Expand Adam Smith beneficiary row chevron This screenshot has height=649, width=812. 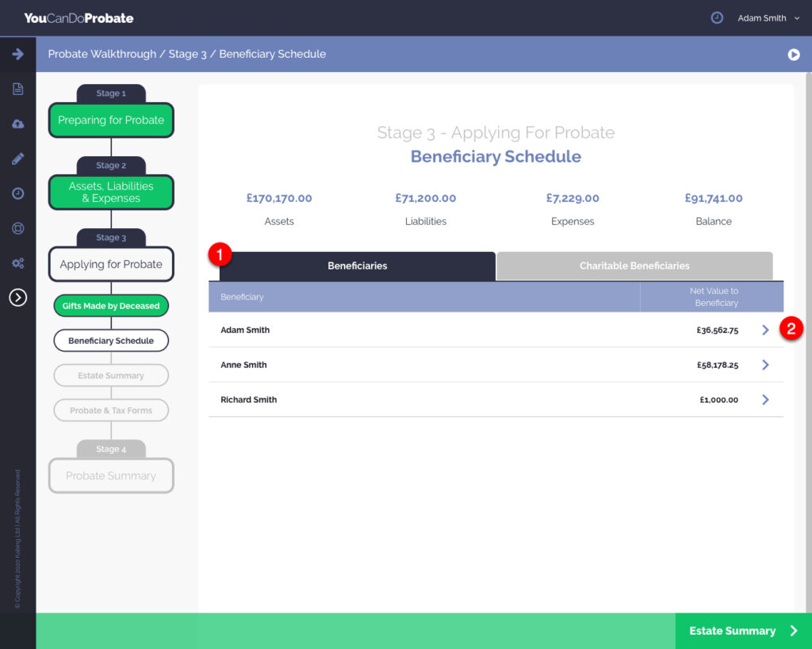pos(765,330)
